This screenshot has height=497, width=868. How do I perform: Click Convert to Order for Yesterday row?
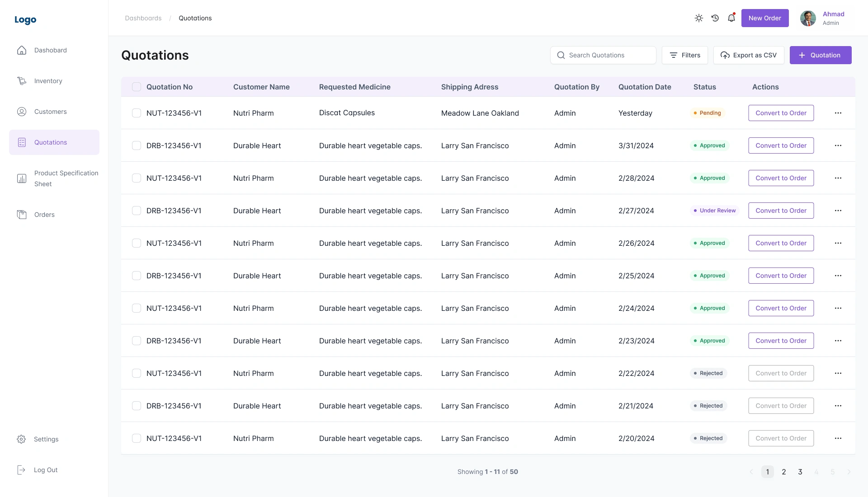pos(781,113)
